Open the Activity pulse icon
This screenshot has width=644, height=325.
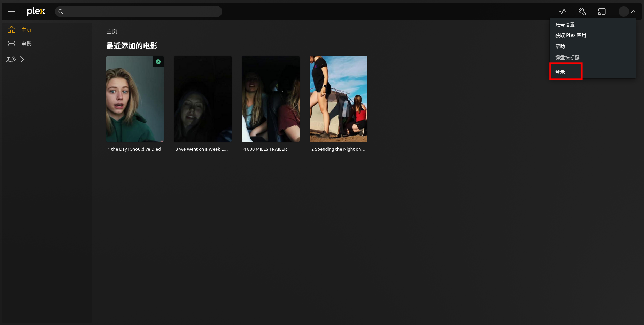563,11
